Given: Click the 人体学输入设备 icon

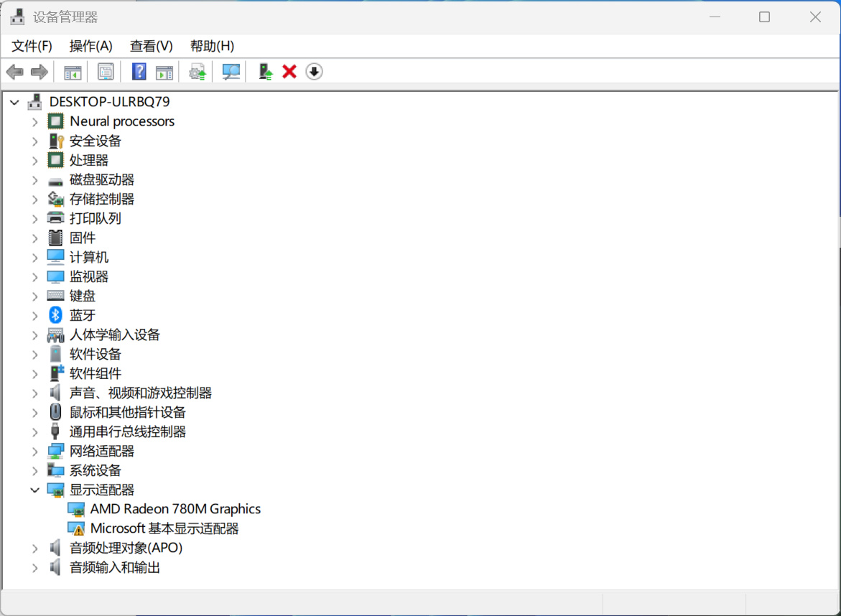Looking at the screenshot, I should pyautogui.click(x=55, y=335).
